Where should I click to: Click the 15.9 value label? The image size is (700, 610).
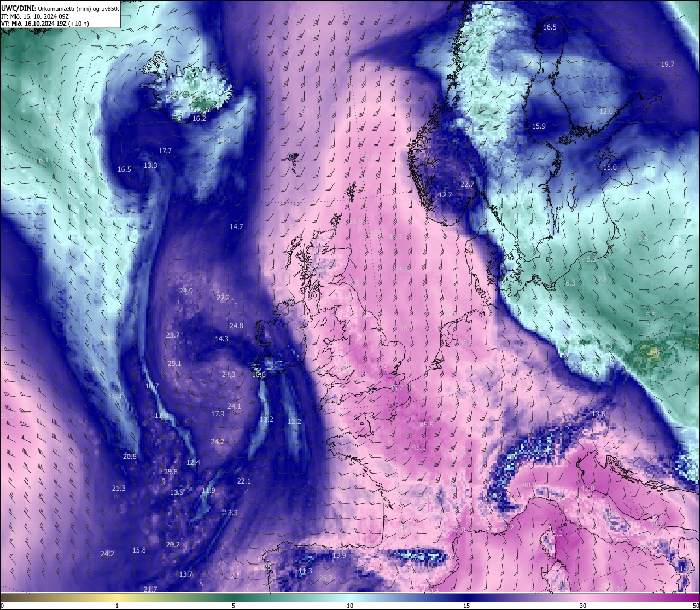pyautogui.click(x=539, y=126)
